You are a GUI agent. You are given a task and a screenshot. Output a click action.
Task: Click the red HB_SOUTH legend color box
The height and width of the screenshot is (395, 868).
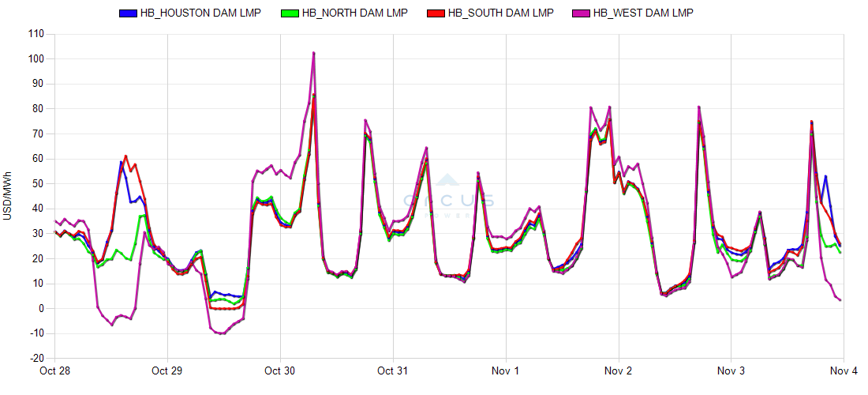point(435,13)
